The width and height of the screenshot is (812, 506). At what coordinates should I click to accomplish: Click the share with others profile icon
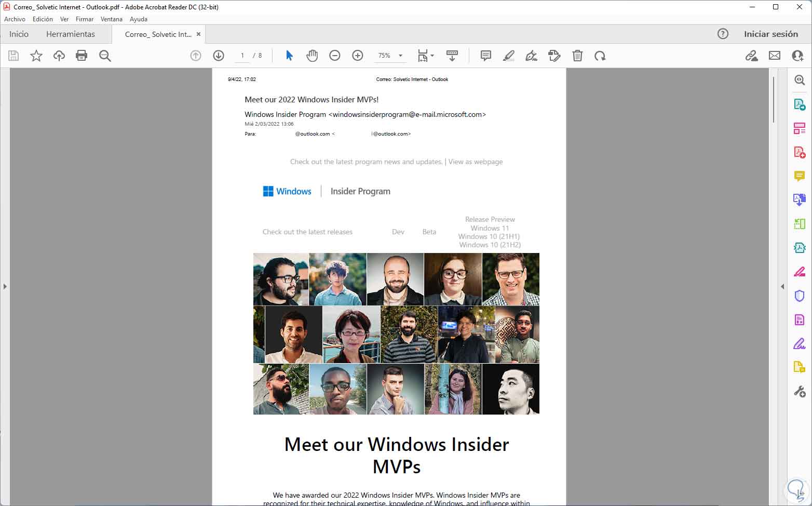click(797, 56)
